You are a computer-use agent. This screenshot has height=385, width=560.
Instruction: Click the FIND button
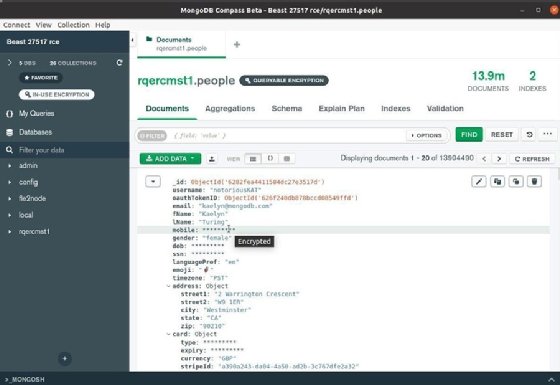[469, 135]
